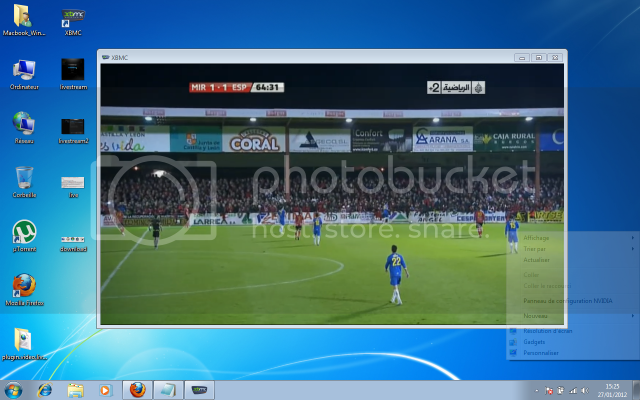Switch to XBMC taskbar button

pos(199,390)
